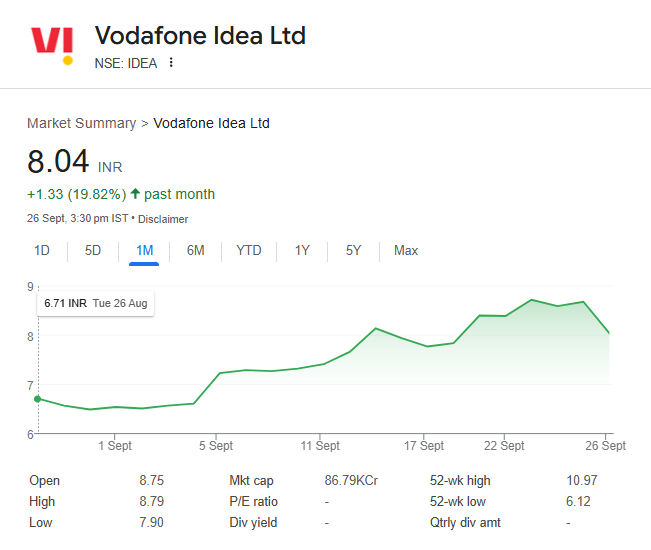651x550 pixels.
Task: Switch to the YTD range tab
Action: coord(249,251)
